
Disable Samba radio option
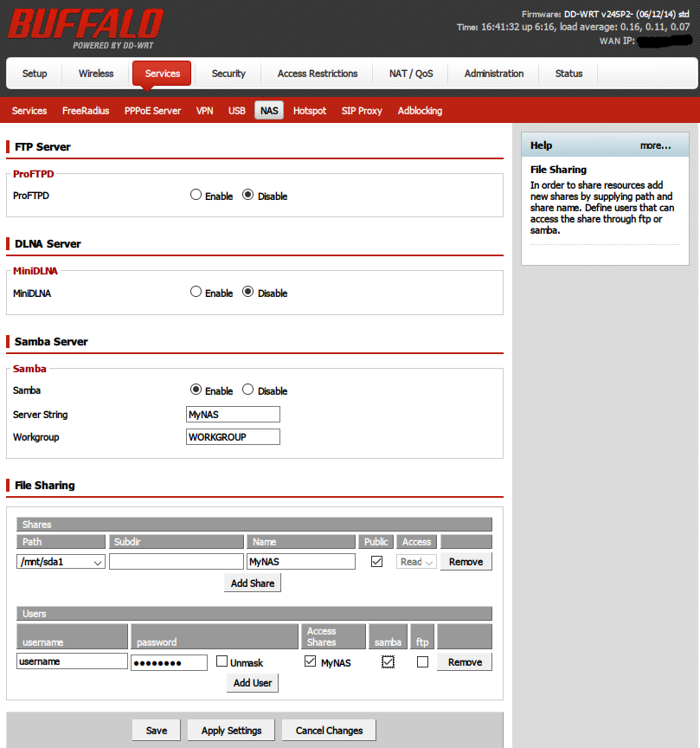248,390
